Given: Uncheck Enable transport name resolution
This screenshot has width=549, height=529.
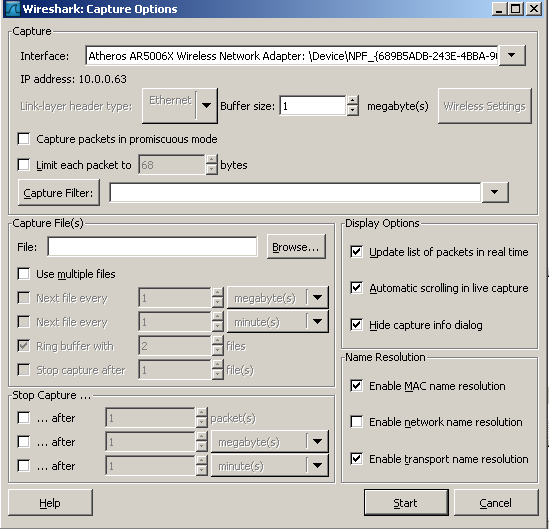Looking at the screenshot, I should (356, 459).
